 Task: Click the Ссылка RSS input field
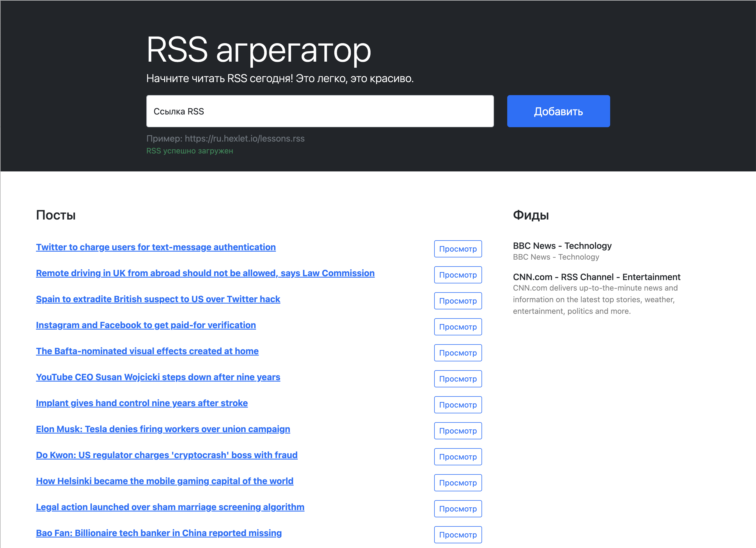(320, 111)
